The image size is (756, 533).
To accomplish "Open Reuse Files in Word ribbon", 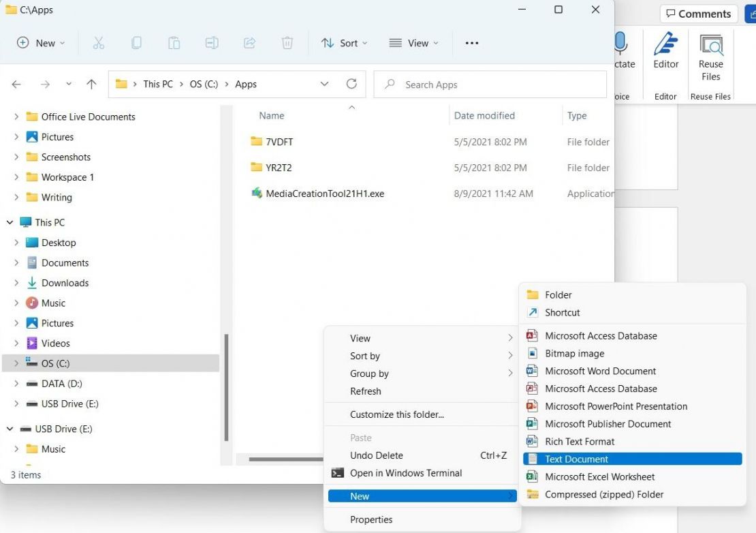I will pos(710,58).
